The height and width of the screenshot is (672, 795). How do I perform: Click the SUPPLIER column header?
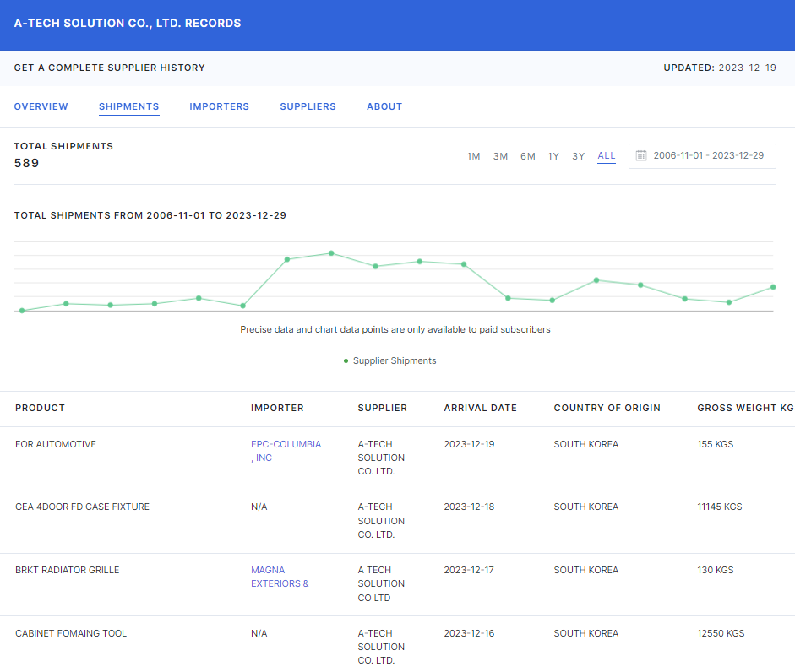[382, 408]
